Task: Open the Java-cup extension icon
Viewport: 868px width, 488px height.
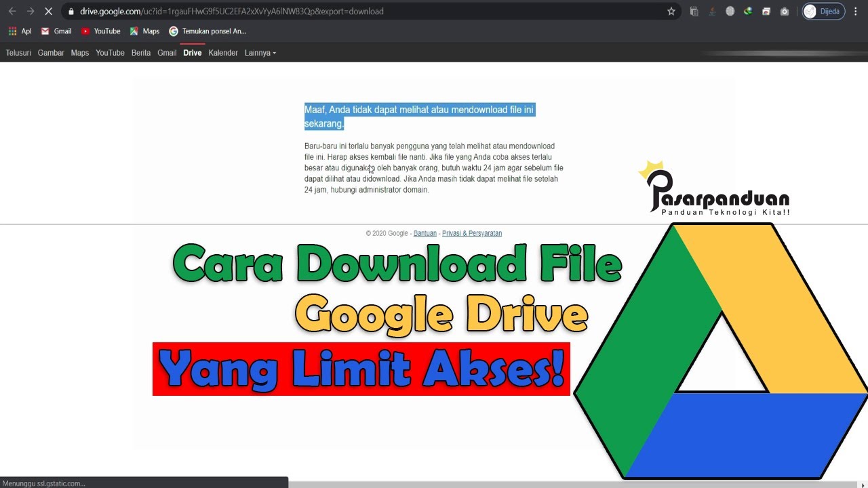Action: tap(712, 11)
